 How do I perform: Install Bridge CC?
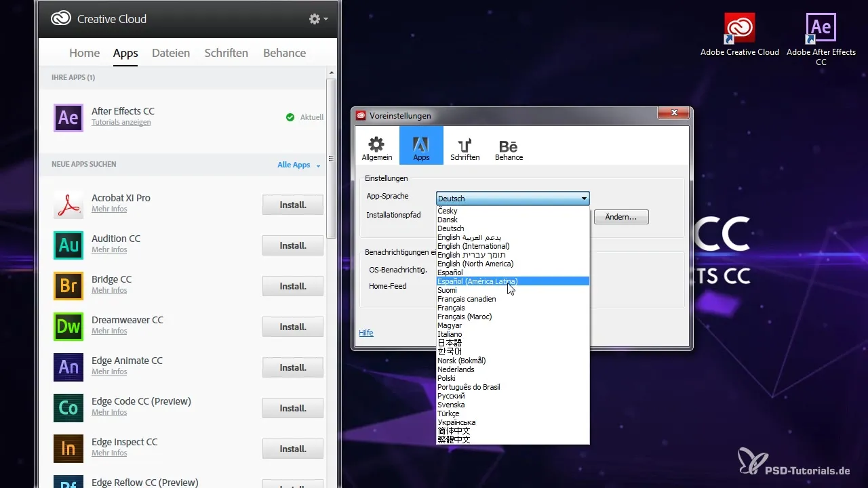(293, 286)
